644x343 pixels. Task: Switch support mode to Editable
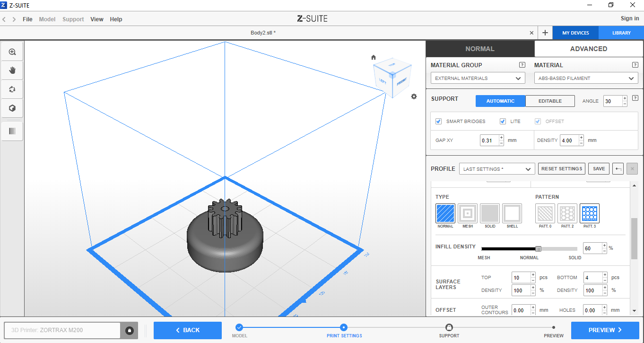coord(550,101)
